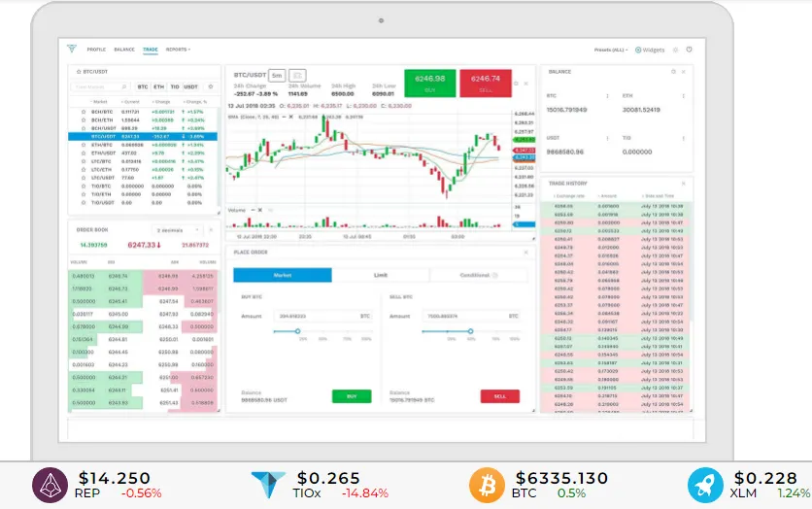Screen dimensions: 812x509
Task: Close the Order Book widget
Action: click(x=212, y=230)
